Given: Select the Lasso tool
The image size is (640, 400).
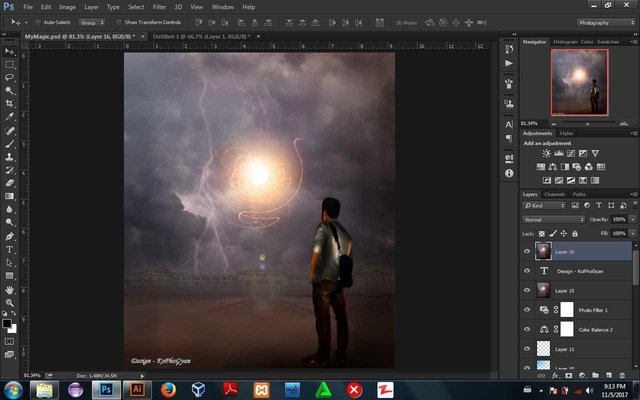Looking at the screenshot, I should click(10, 76).
